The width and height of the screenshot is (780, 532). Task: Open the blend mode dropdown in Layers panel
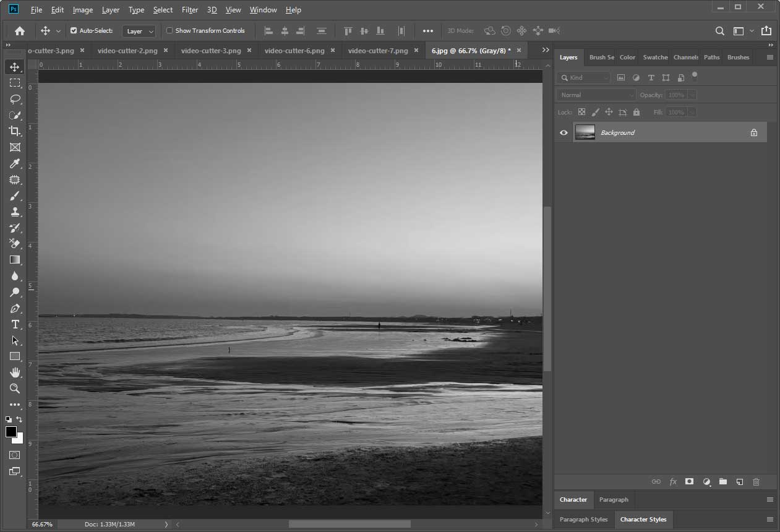coord(595,95)
